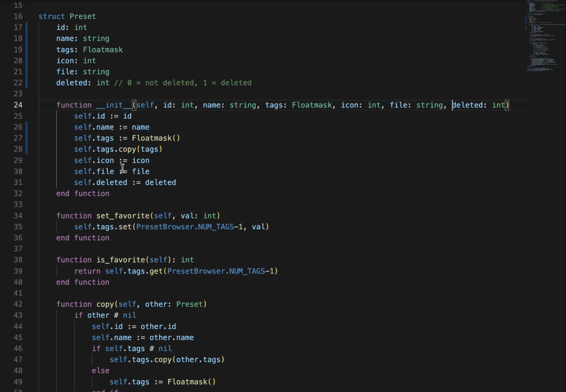Viewport: 566px width, 392px height.
Task: Click the 'file: string' parameter on line 24
Action: coord(416,105)
